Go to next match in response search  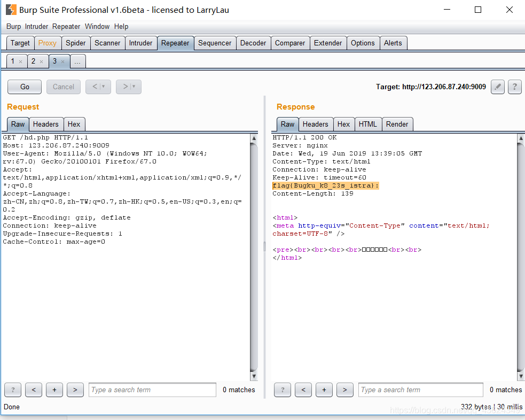pos(345,390)
